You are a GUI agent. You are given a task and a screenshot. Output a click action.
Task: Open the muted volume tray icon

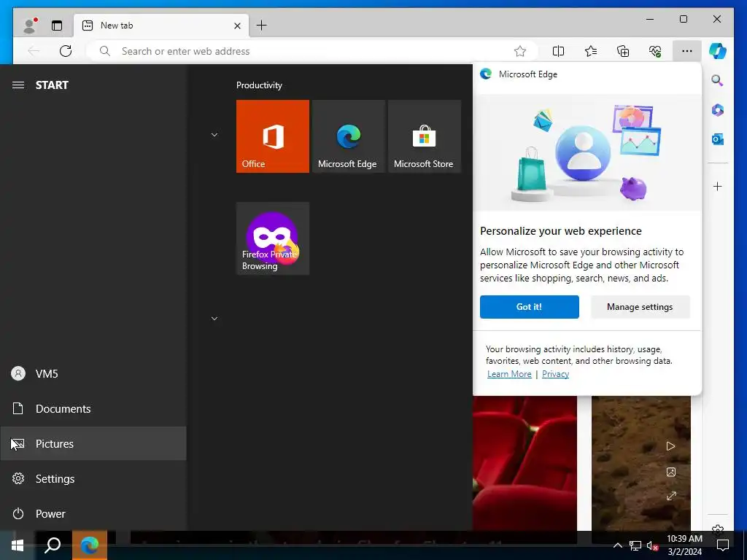coord(652,545)
